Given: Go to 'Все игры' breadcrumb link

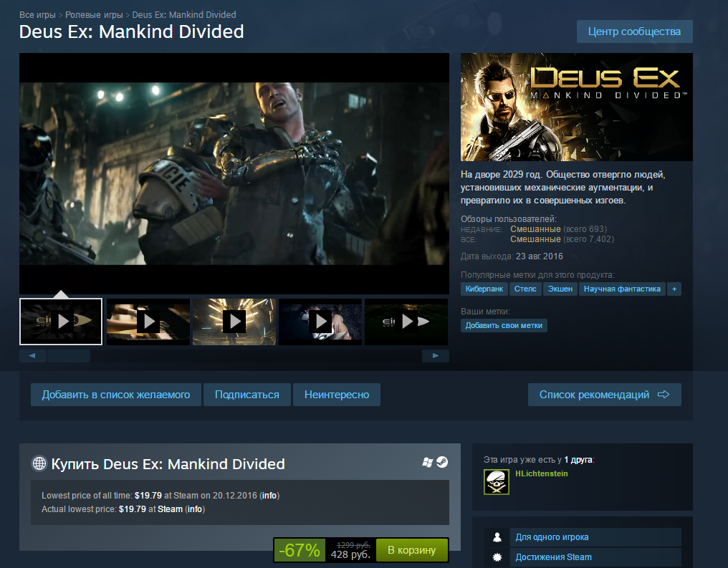Looking at the screenshot, I should click(x=37, y=15).
